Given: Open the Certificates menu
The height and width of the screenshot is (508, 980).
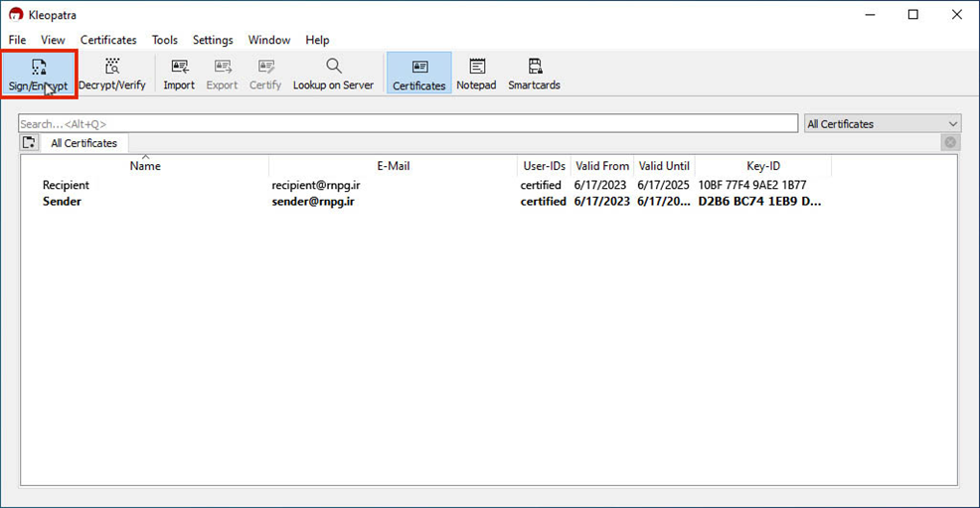Looking at the screenshot, I should (x=108, y=40).
